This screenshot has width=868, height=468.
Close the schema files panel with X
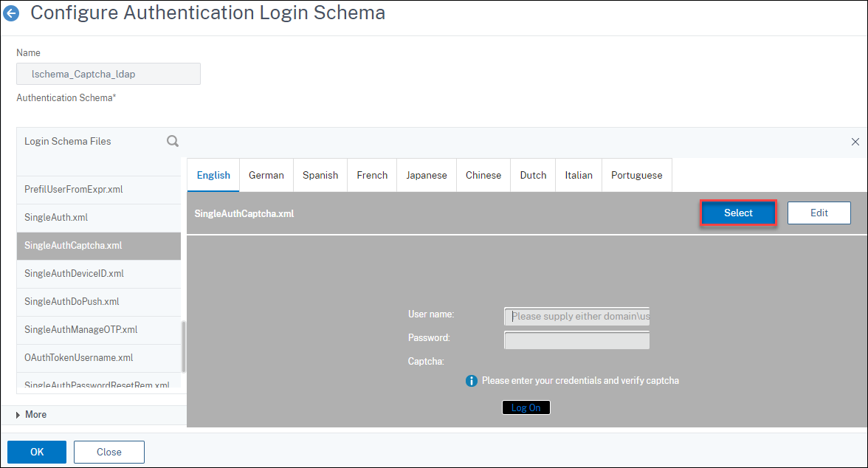(855, 142)
